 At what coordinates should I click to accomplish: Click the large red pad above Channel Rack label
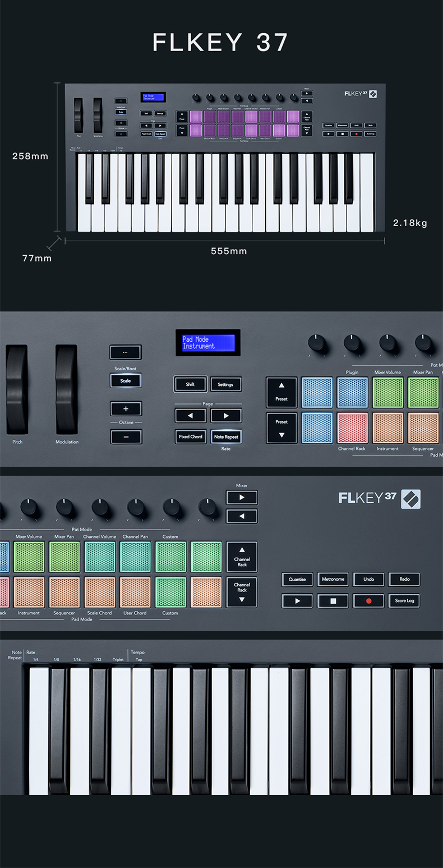[x=352, y=428]
